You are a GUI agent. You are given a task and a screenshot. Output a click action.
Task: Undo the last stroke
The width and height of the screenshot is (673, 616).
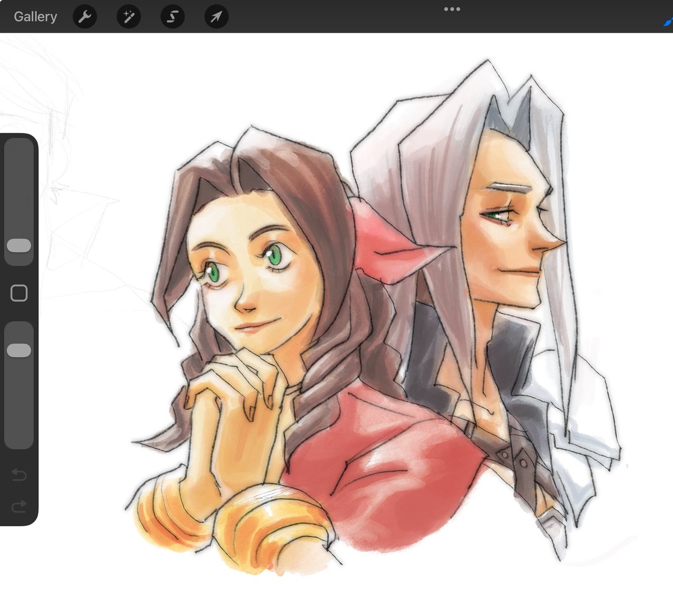point(19,476)
